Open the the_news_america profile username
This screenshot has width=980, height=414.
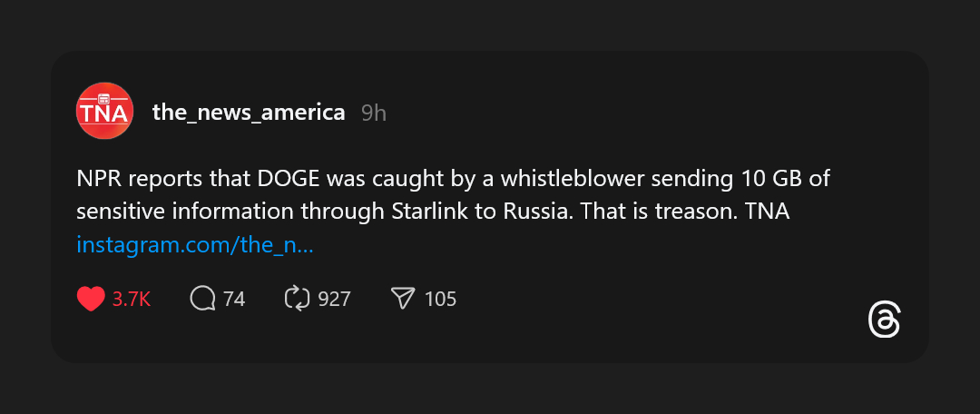(249, 113)
